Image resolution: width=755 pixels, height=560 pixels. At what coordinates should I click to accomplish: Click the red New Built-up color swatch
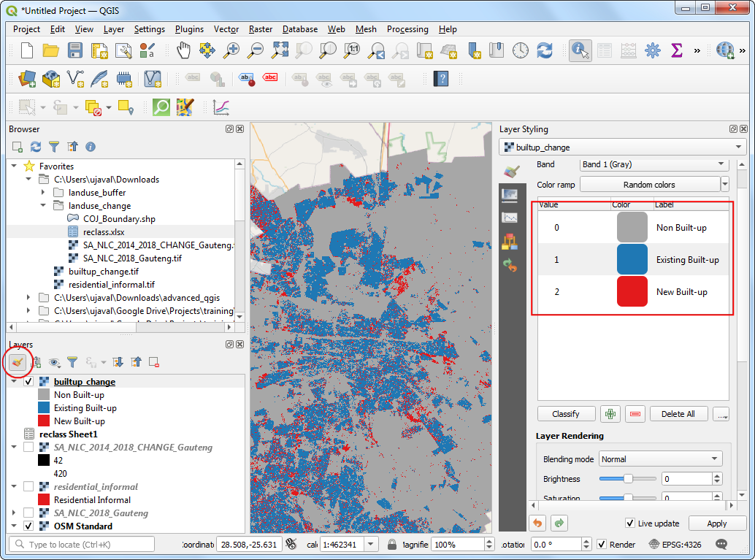(632, 291)
